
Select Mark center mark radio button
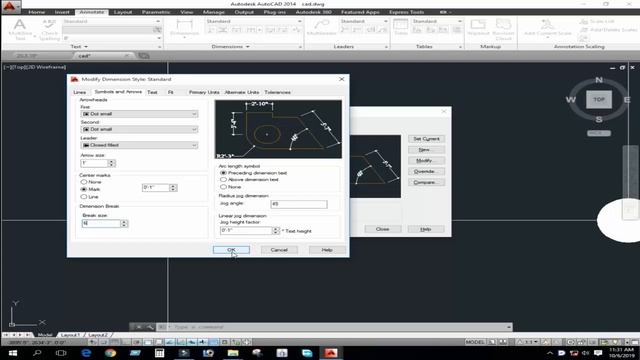pos(84,189)
